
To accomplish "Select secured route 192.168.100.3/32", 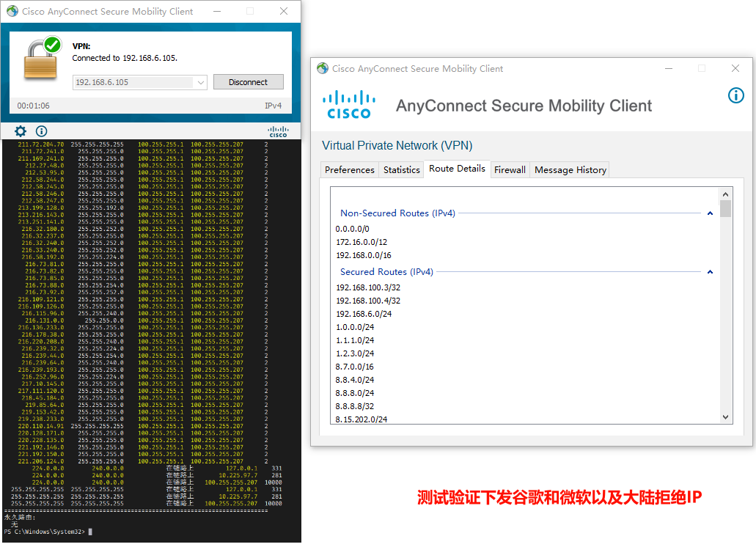I will click(368, 287).
